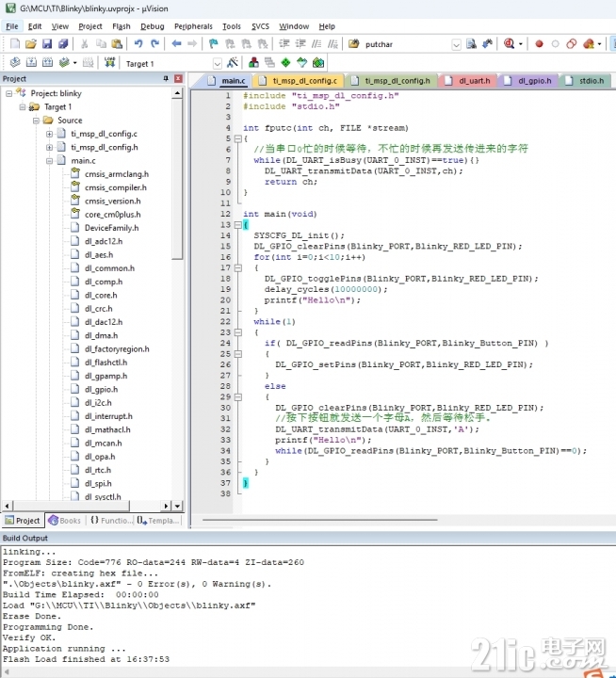Save the current file
The image size is (616, 678).
click(x=47, y=43)
